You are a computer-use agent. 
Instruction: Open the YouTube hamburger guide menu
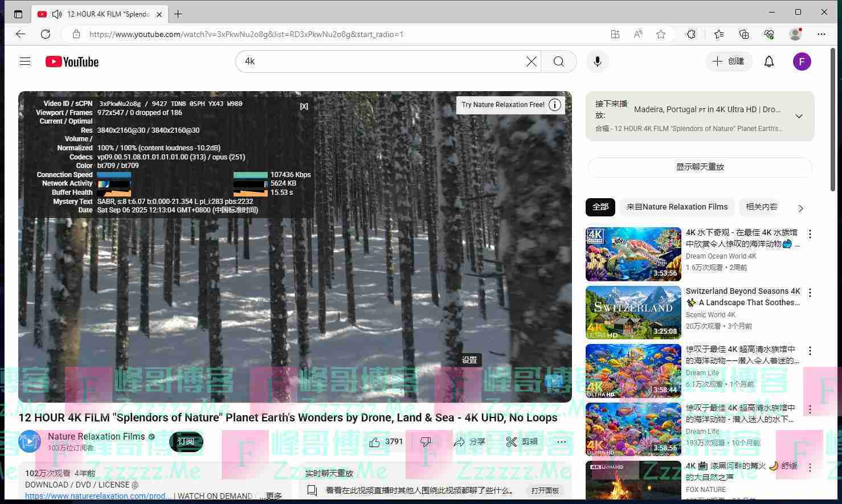(x=25, y=62)
